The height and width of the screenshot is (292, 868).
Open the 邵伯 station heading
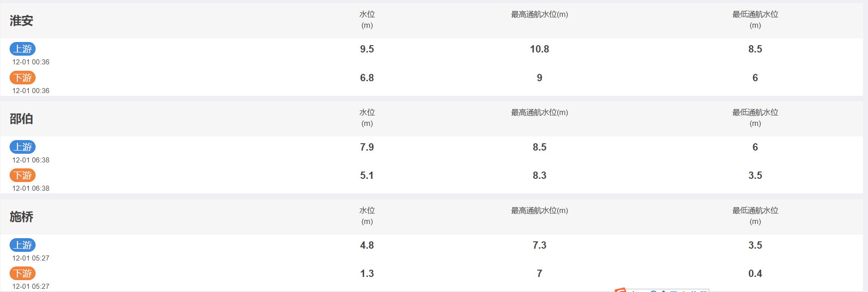coord(21,119)
